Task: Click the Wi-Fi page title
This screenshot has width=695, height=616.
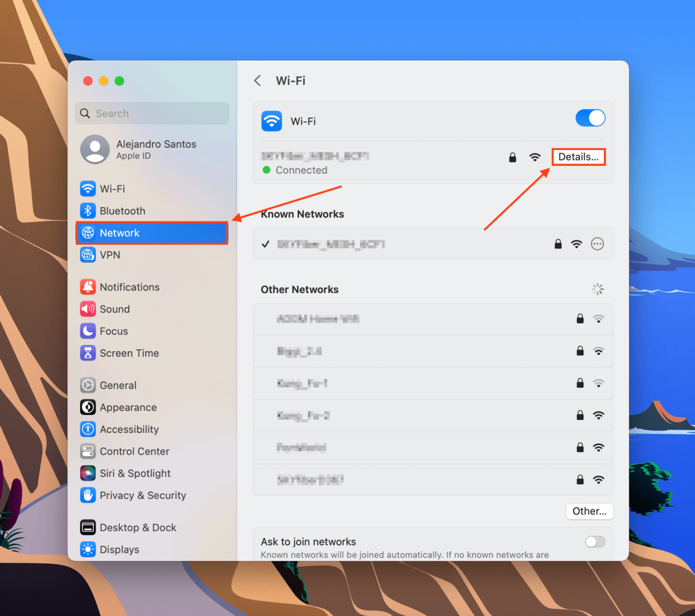Action: tap(291, 81)
